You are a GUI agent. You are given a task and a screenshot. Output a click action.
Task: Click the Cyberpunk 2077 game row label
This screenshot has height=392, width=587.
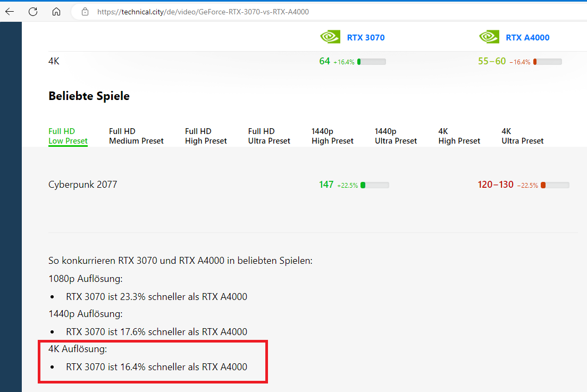click(83, 185)
